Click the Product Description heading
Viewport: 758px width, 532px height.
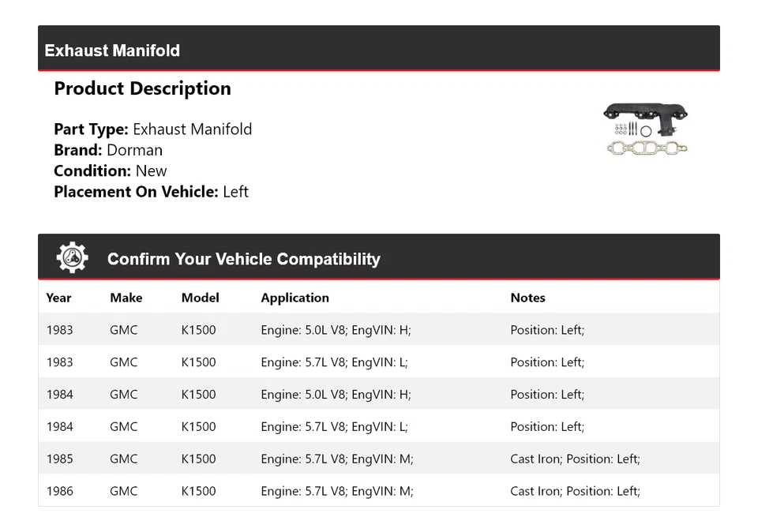[142, 88]
